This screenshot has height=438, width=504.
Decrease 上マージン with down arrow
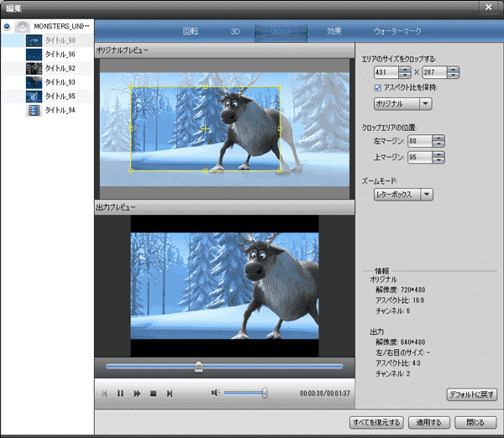[438, 160]
